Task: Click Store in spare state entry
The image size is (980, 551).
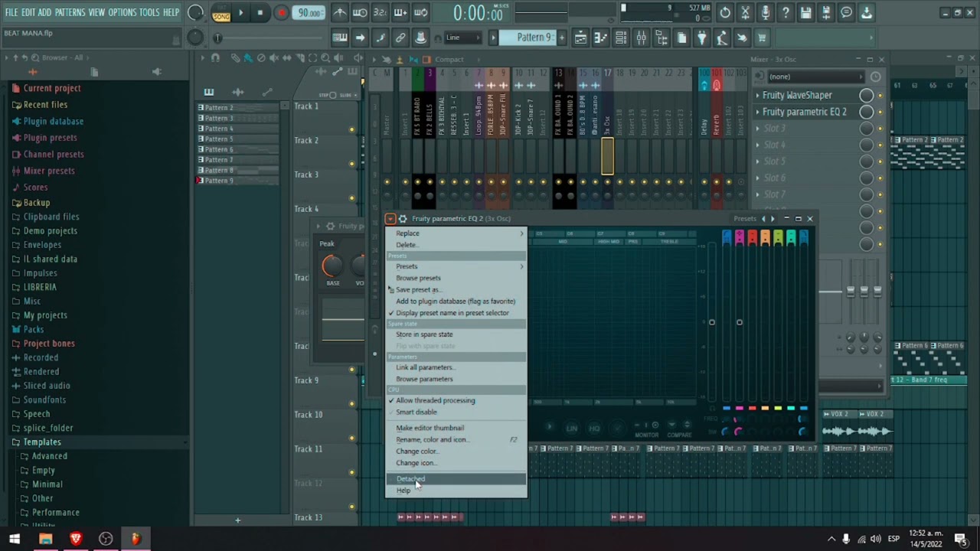Action: click(x=456, y=334)
